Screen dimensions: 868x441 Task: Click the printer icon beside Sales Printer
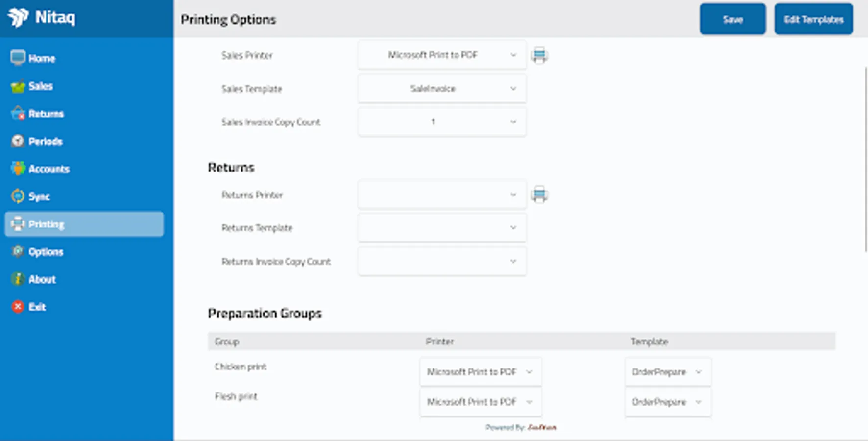539,55
